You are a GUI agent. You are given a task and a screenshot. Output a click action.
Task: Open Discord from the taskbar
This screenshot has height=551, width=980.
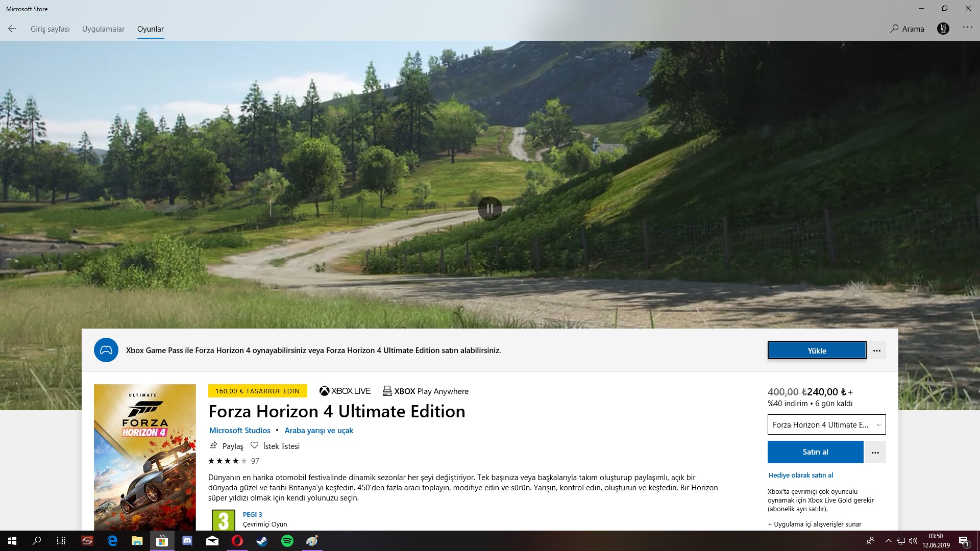coord(187,541)
